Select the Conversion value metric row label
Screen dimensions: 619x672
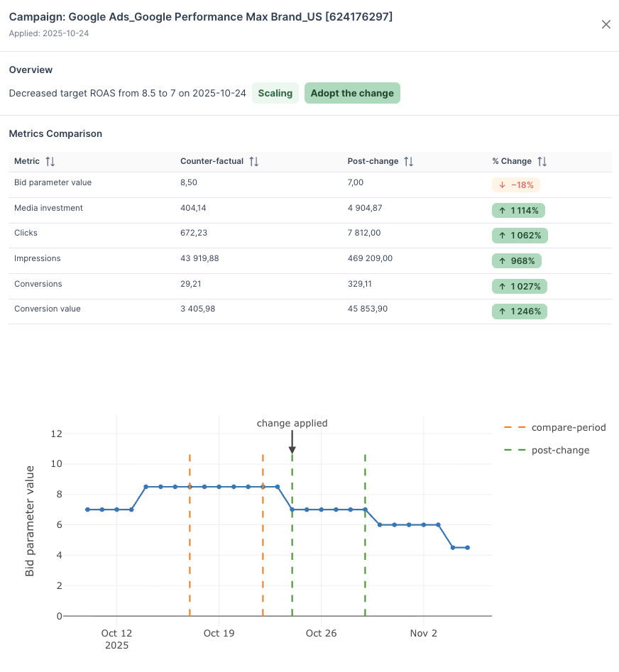[48, 309]
